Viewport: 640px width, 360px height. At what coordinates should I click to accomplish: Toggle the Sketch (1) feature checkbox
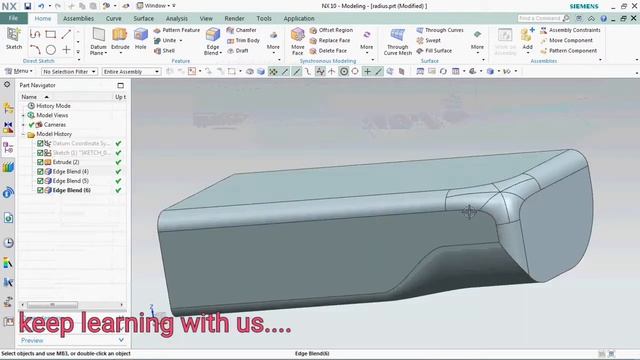click(x=40, y=153)
